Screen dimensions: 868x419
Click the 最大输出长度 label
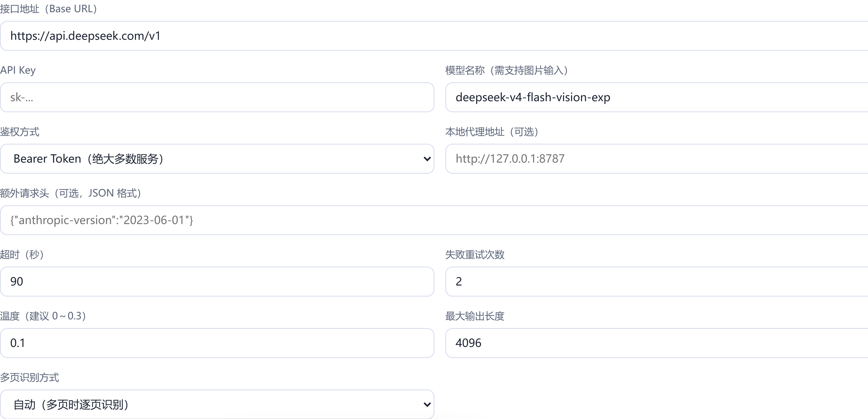point(475,316)
